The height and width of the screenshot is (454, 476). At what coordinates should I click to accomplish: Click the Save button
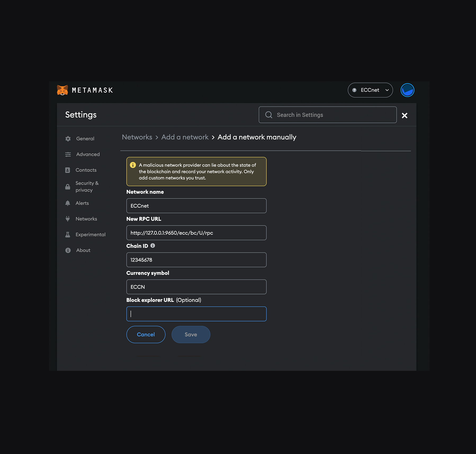(191, 334)
